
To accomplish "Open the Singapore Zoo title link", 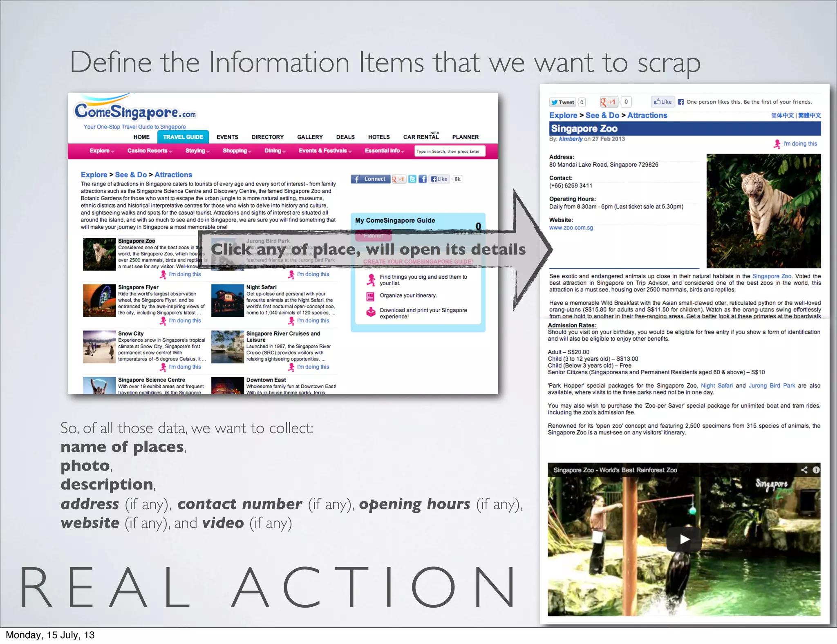I will (x=137, y=241).
